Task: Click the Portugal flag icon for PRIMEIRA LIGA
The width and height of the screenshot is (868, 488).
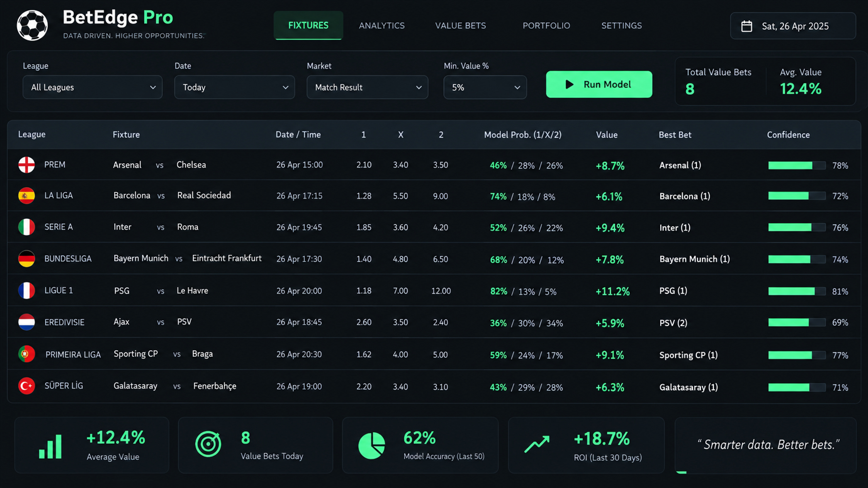Action: (26, 354)
